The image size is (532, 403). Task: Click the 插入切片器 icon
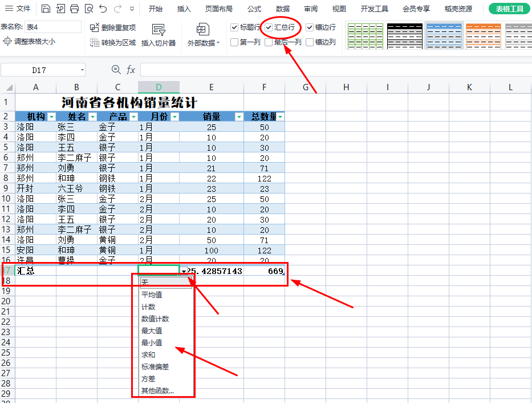pyautogui.click(x=159, y=30)
